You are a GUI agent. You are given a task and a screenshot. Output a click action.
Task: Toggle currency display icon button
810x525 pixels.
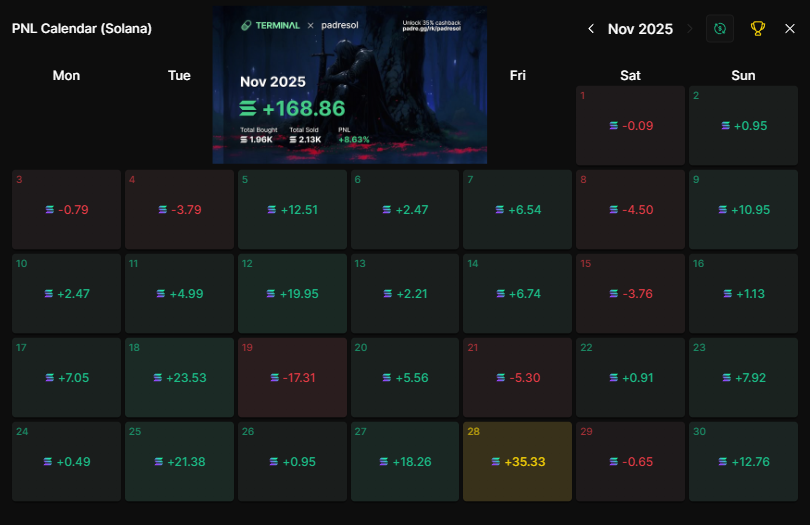pyautogui.click(x=720, y=29)
